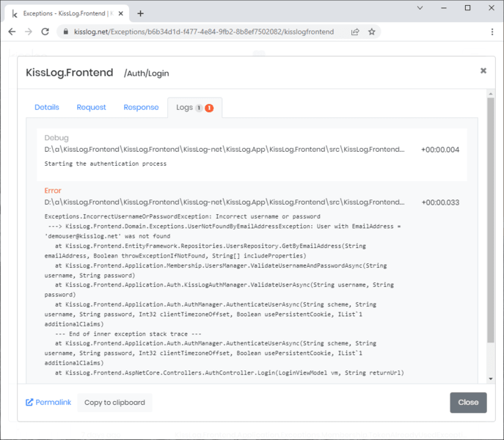The width and height of the screenshot is (504, 440).
Task: Open the Chrome three-dot menu
Action: click(x=492, y=32)
